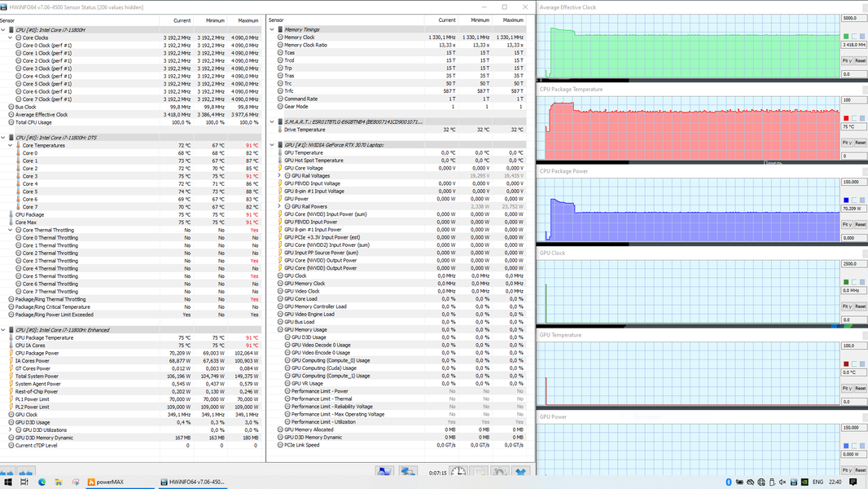Click red color swatch of CPU Package Temperature
868x489 pixels.
coord(846,118)
